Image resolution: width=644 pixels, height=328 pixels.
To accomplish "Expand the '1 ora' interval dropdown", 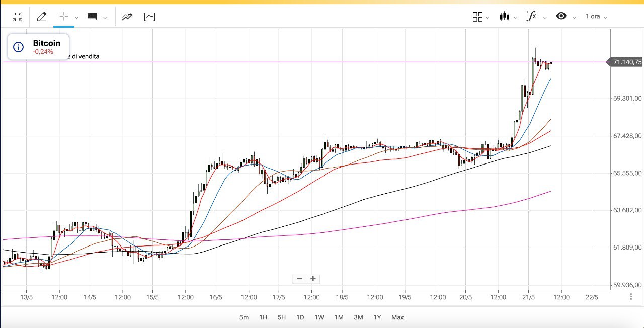I will 596,17.
